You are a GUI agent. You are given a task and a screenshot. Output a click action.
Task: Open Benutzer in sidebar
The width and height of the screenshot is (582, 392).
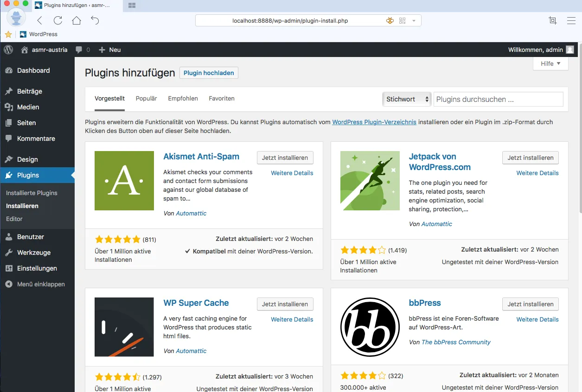tap(37, 237)
